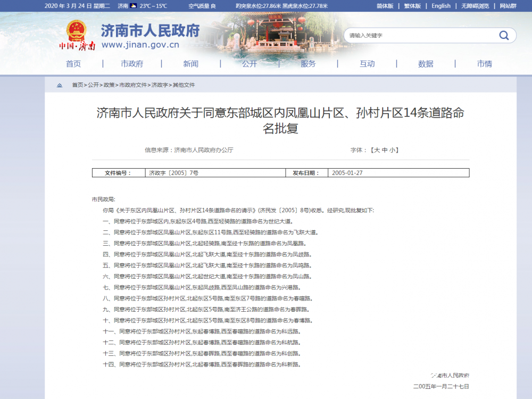The image size is (532, 399).
Task: Click the search magnifier icon
Action: pyautogui.click(x=503, y=36)
